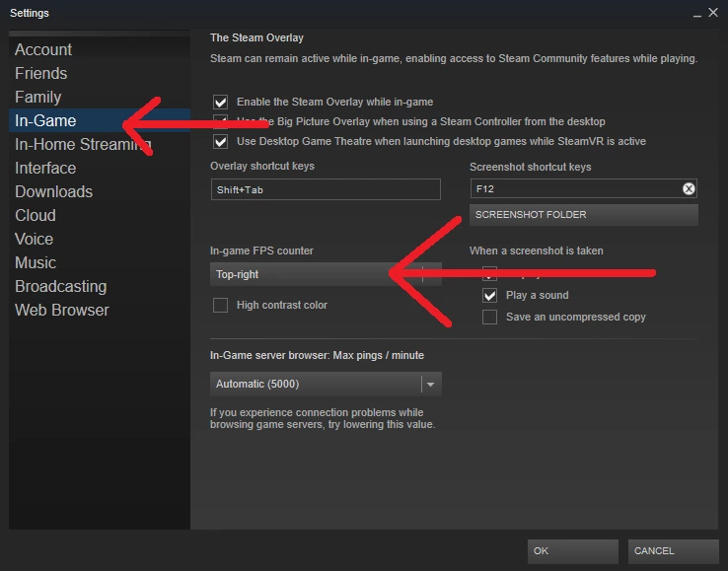Enable Save an uncompressed copy
728x571 pixels.
tap(490, 318)
